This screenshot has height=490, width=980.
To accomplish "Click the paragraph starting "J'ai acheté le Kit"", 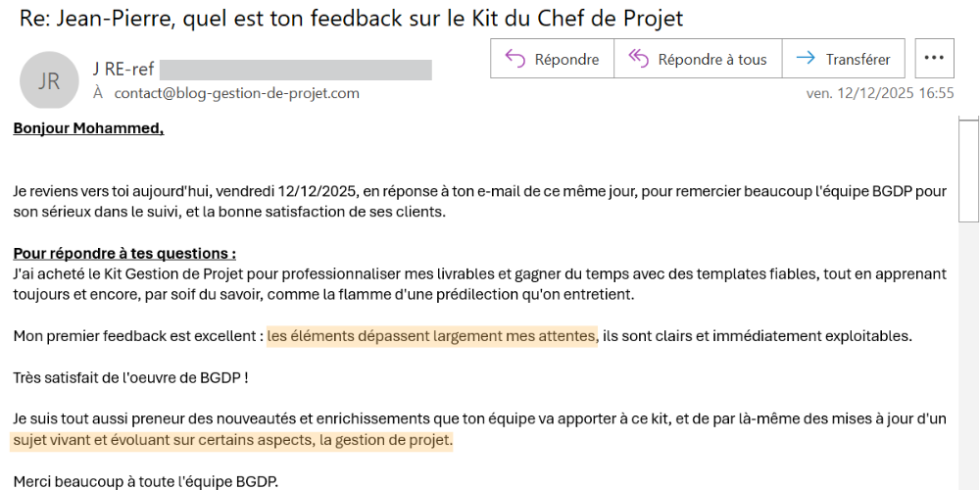I will click(x=294, y=273).
